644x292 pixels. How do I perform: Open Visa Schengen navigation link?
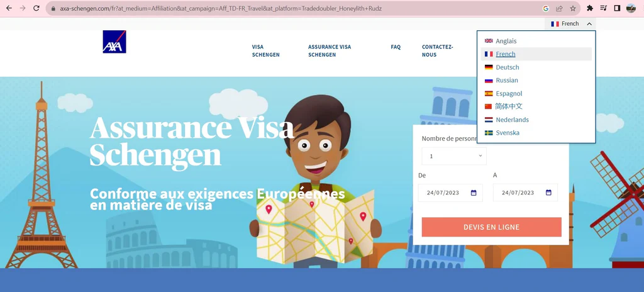(x=266, y=50)
